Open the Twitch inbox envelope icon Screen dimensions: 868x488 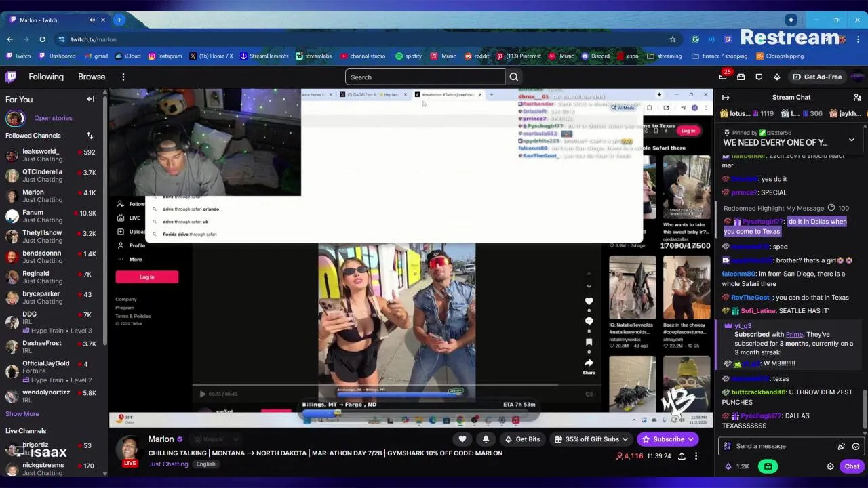click(x=741, y=77)
